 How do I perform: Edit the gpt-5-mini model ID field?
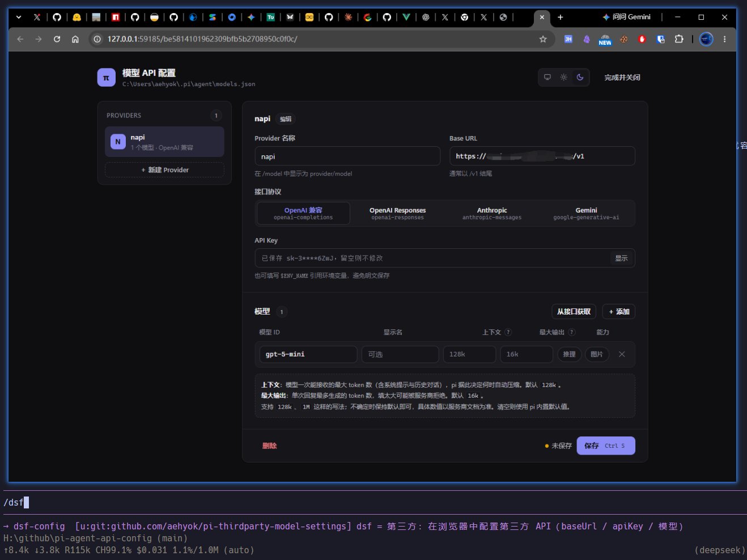[x=308, y=354]
